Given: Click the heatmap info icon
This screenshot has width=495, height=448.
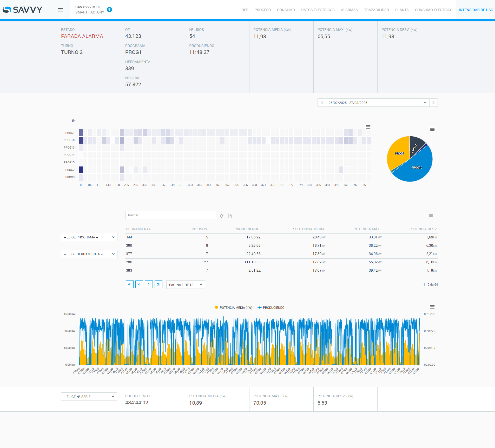Looking at the screenshot, I should tap(73, 121).
